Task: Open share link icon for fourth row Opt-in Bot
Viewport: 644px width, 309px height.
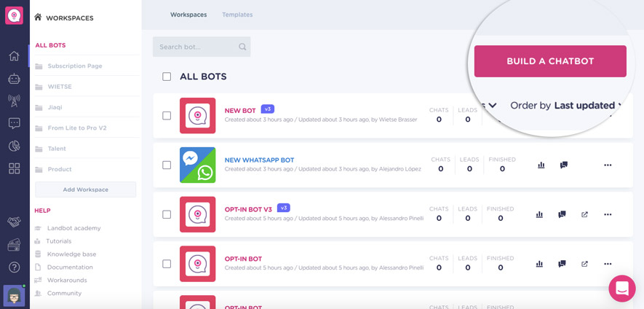Action: [584, 264]
